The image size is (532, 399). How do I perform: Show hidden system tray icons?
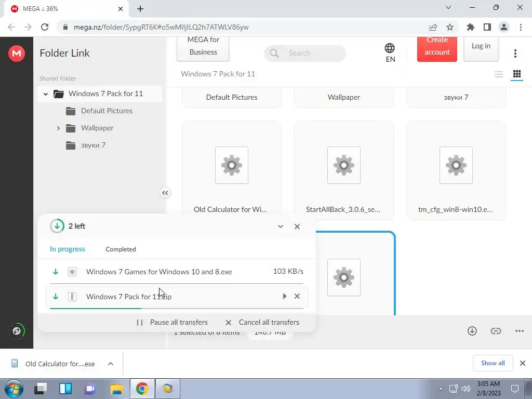(x=441, y=389)
